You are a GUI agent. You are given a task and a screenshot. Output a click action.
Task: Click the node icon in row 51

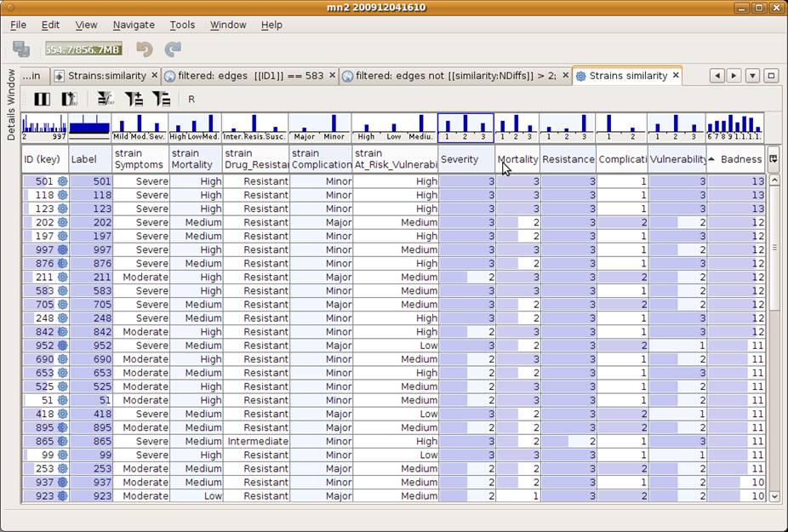click(x=62, y=400)
